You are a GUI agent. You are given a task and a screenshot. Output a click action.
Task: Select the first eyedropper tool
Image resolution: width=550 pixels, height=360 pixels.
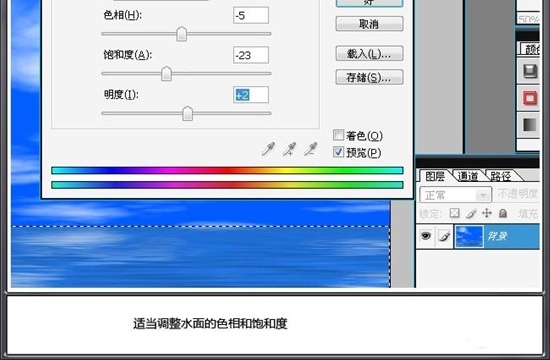(x=268, y=149)
